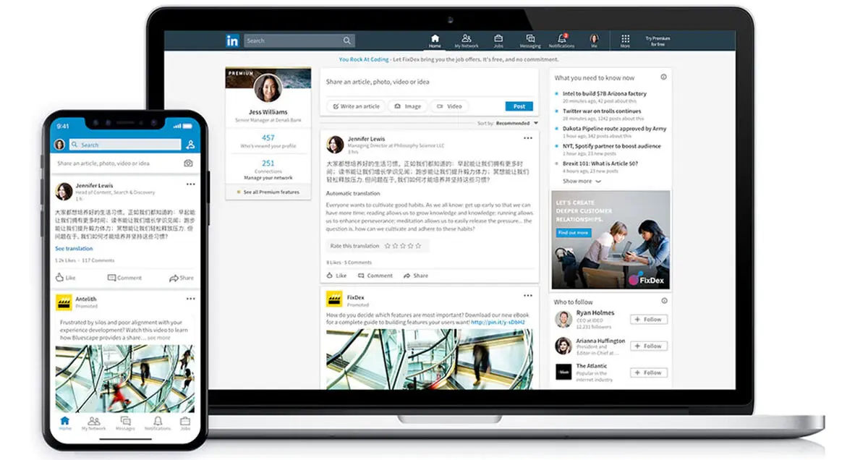This screenshot has width=868, height=460.
Task: Open three-dot menu on Jennifer Lewis's phone post
Action: [x=190, y=184]
